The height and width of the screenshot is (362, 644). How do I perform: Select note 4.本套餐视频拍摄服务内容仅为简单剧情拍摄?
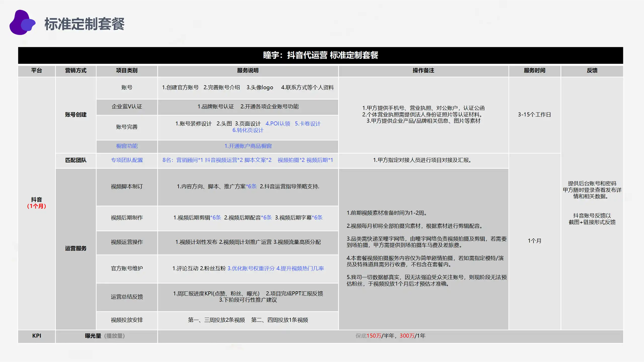(x=425, y=261)
